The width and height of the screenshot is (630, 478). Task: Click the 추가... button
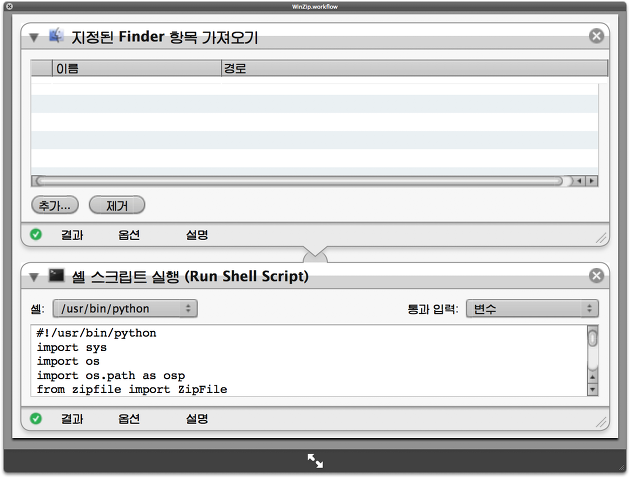click(x=55, y=206)
